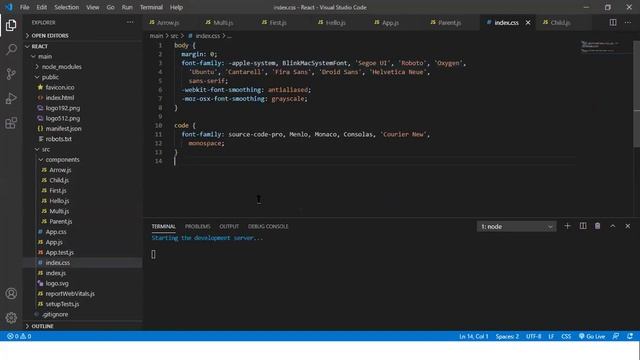Open the File menu
Screen dimensions: 640x360
point(24,7)
